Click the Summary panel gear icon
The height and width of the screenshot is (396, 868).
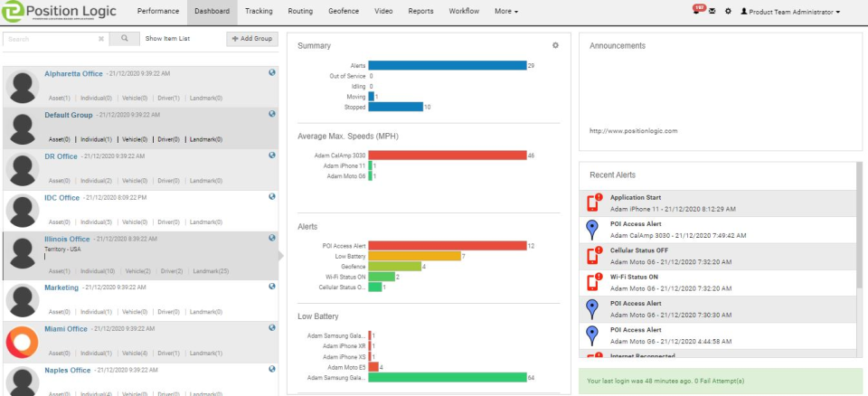[x=555, y=45]
